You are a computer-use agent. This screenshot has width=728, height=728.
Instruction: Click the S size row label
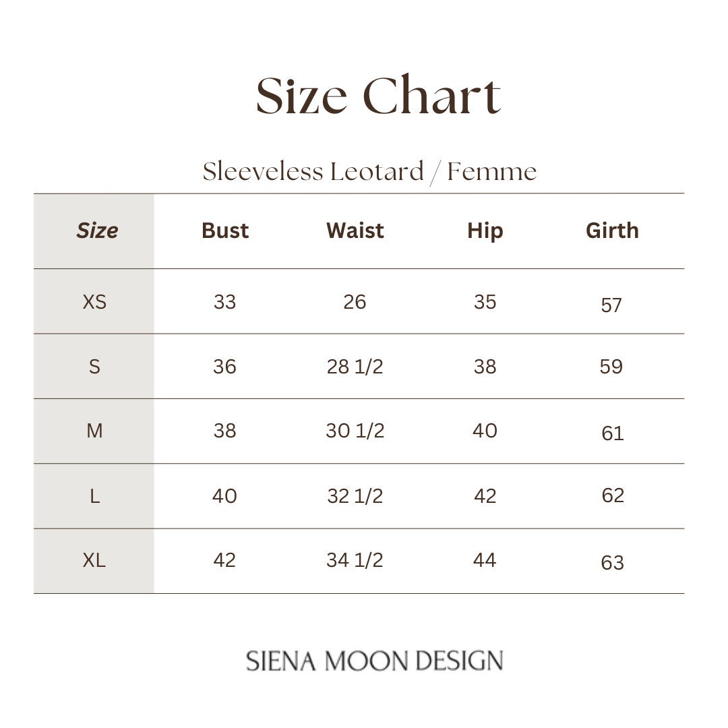(95, 367)
